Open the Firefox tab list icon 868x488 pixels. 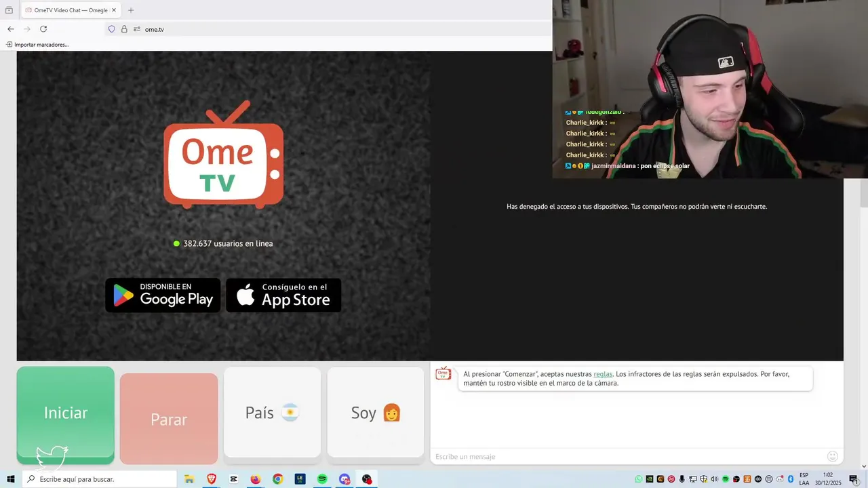click(9, 10)
